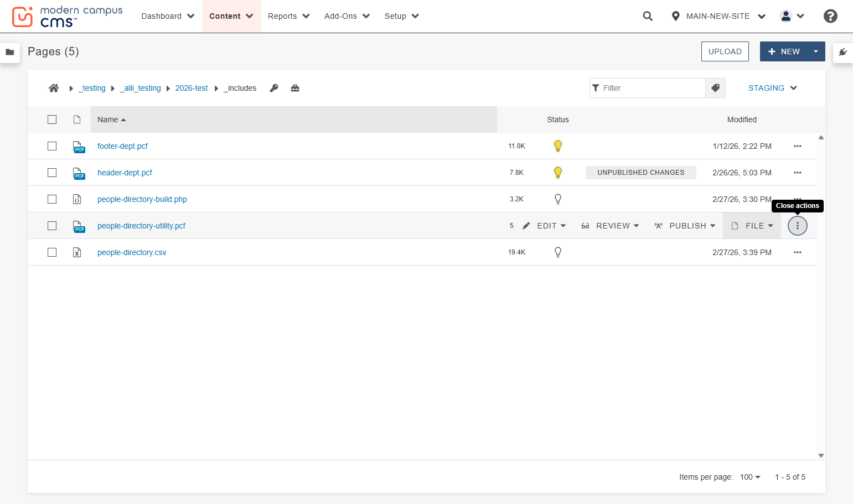
Task: Open the Add-Ons menu
Action: pyautogui.click(x=347, y=16)
